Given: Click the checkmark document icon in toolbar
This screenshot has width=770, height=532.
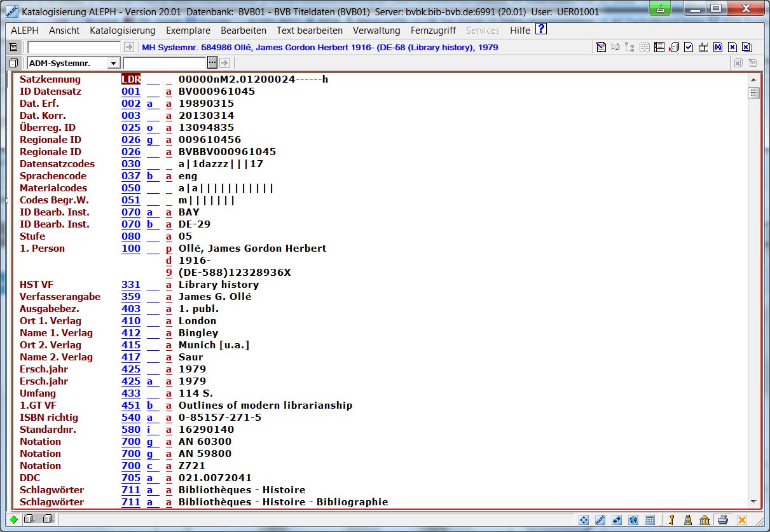Looking at the screenshot, I should [x=689, y=47].
